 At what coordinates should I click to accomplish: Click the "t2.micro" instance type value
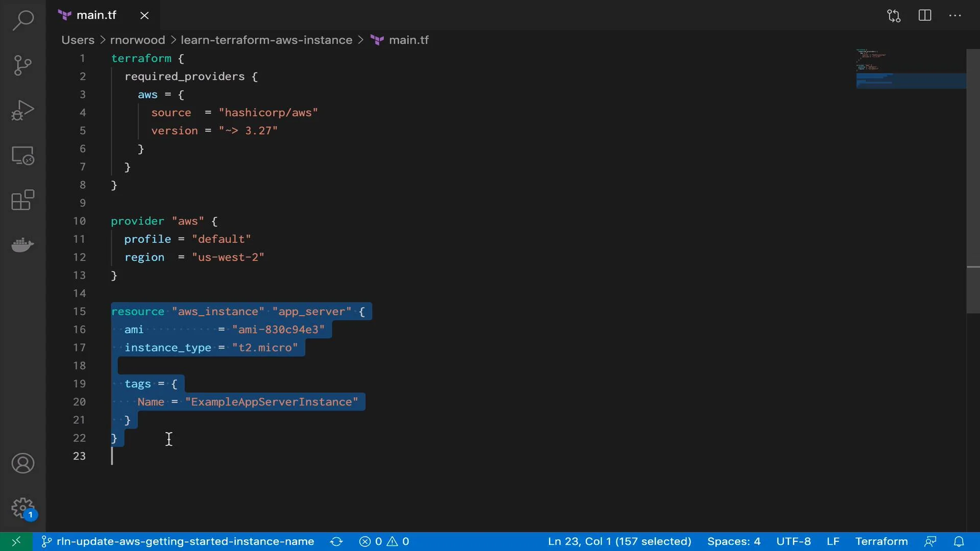265,347
